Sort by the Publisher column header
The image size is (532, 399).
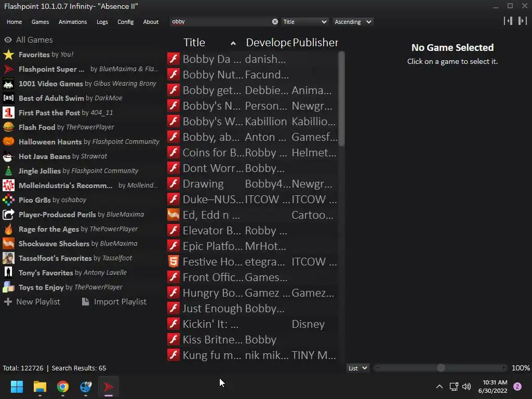pos(315,43)
